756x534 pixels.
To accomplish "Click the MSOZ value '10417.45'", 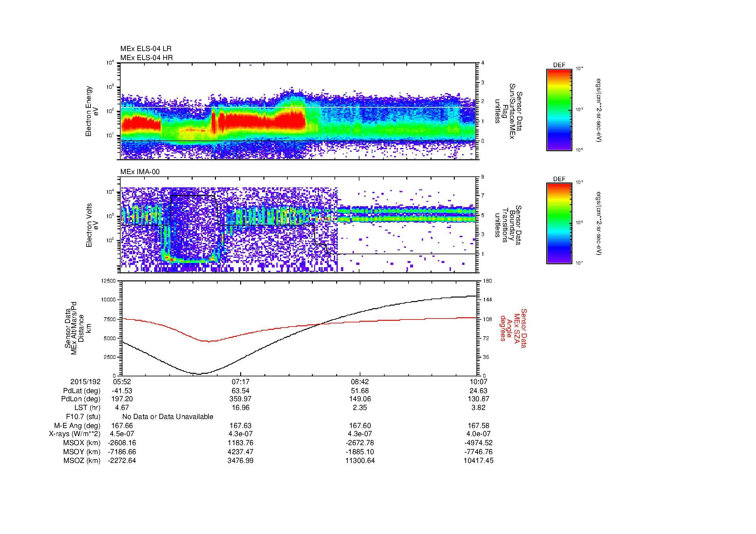I will (x=478, y=461).
